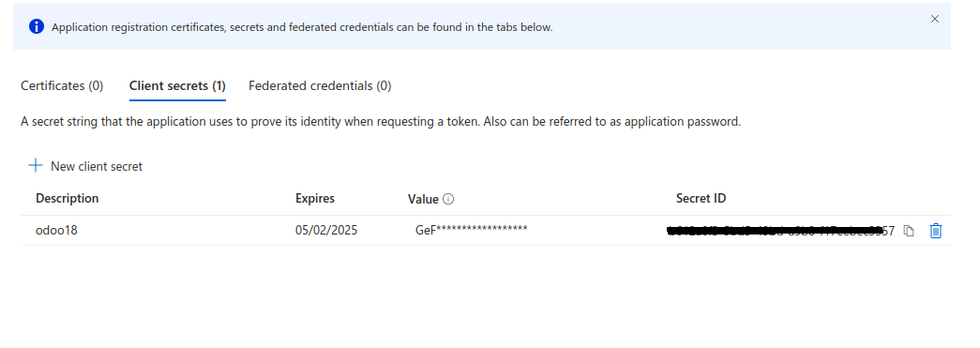Switch to the Certificates (0) tab
This screenshot has height=348, width=980.
click(62, 86)
